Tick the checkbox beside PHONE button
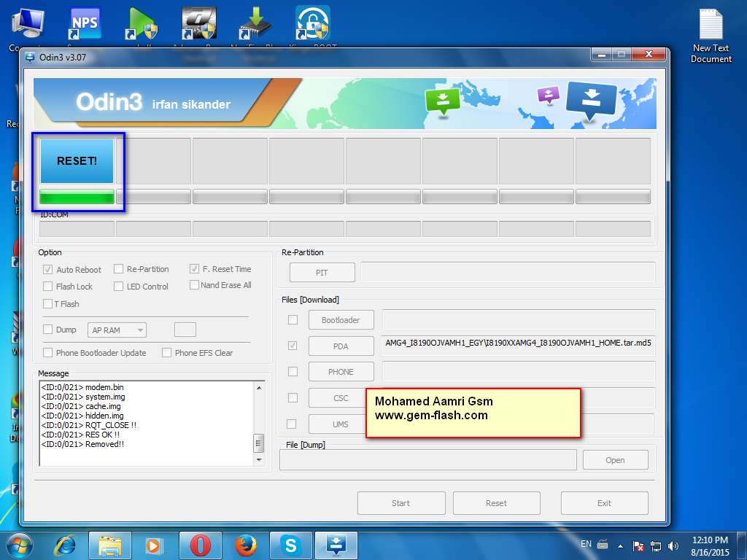Viewport: 747px width, 560px height. (293, 371)
